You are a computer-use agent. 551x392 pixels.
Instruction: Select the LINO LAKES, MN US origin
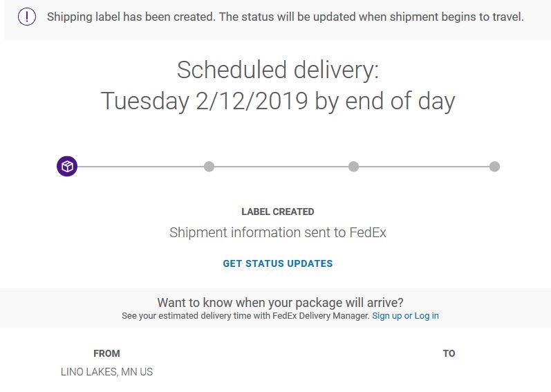point(106,372)
